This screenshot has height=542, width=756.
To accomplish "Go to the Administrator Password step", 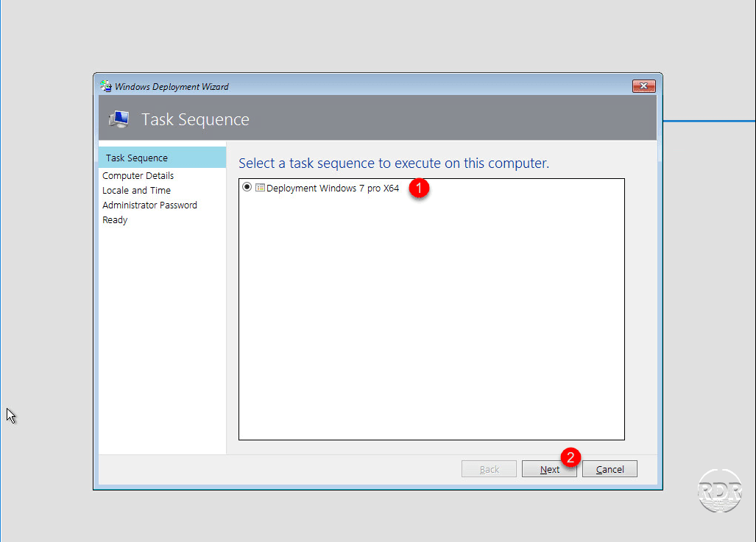I will click(150, 205).
